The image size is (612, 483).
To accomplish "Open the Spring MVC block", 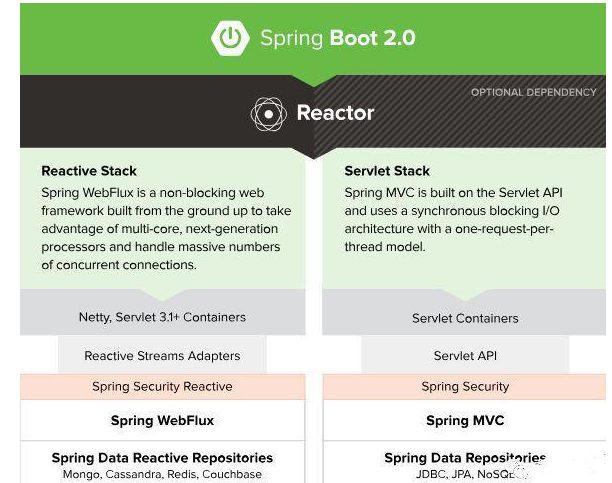I will click(465, 420).
